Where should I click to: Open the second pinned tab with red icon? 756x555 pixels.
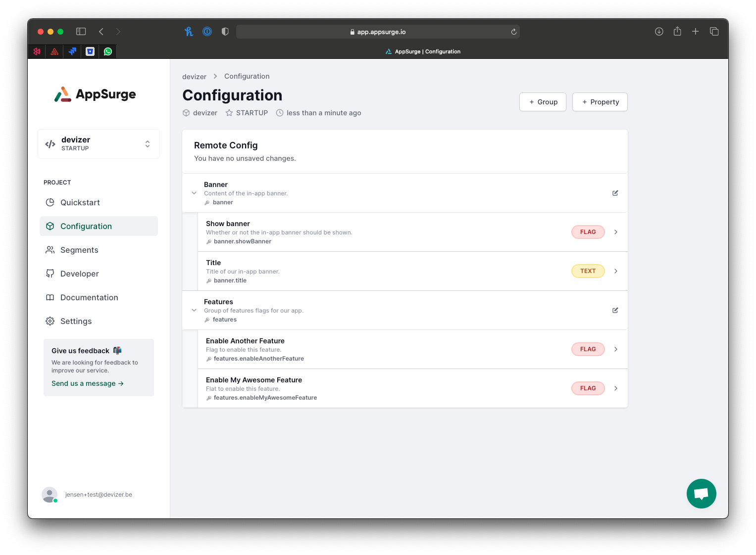click(x=54, y=51)
